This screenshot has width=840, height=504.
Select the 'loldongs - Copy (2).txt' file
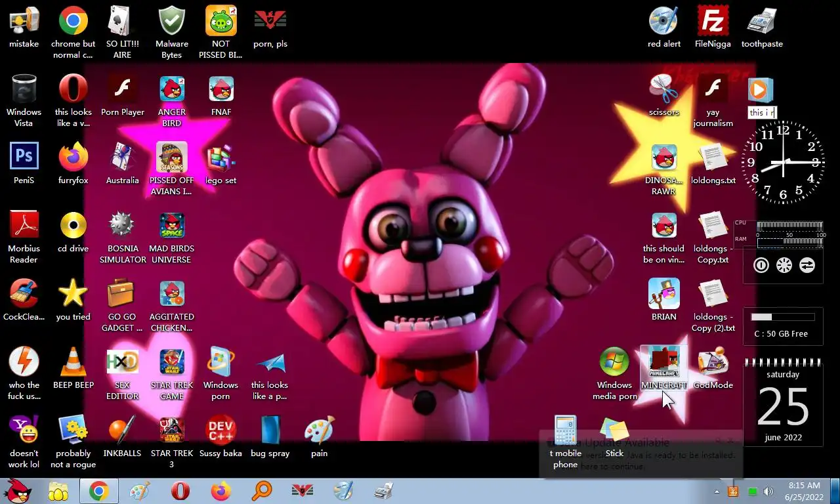click(x=713, y=306)
